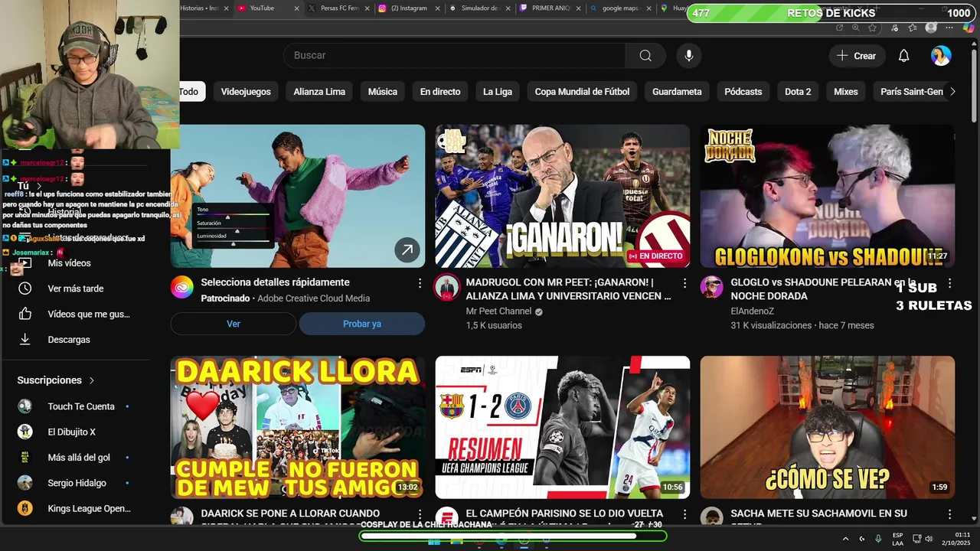Open the Adobe ad external link arrow
The image size is (980, 551).
point(407,249)
